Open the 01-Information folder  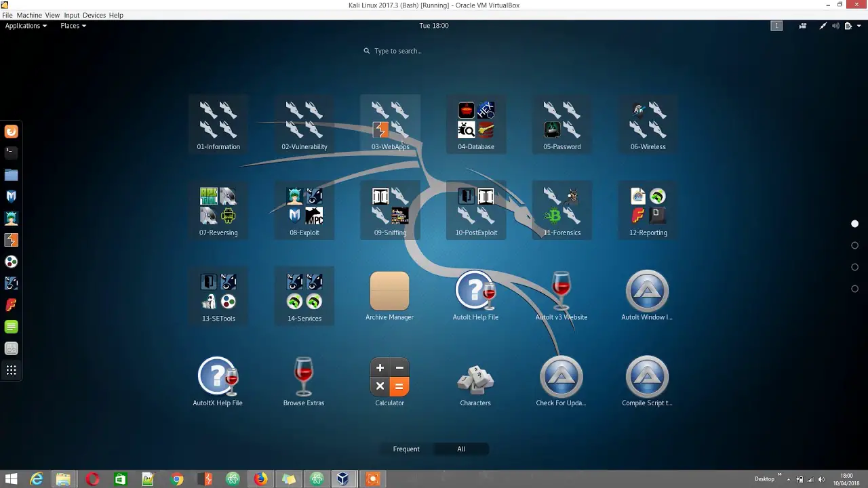tap(218, 125)
